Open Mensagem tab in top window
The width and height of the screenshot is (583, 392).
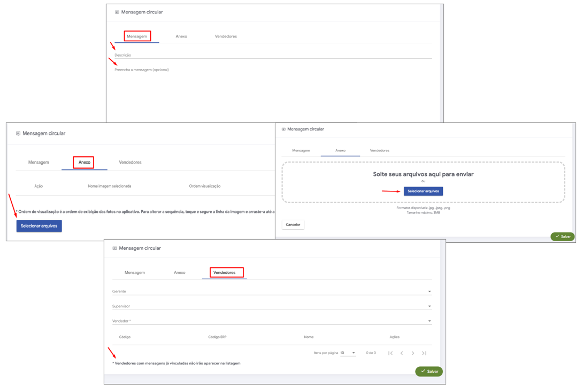pyautogui.click(x=137, y=36)
